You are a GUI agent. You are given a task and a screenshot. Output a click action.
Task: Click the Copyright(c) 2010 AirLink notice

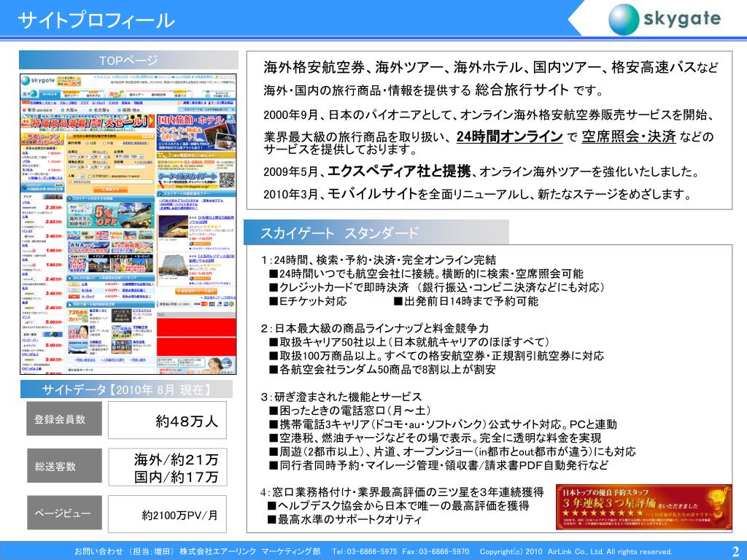[x=576, y=551]
